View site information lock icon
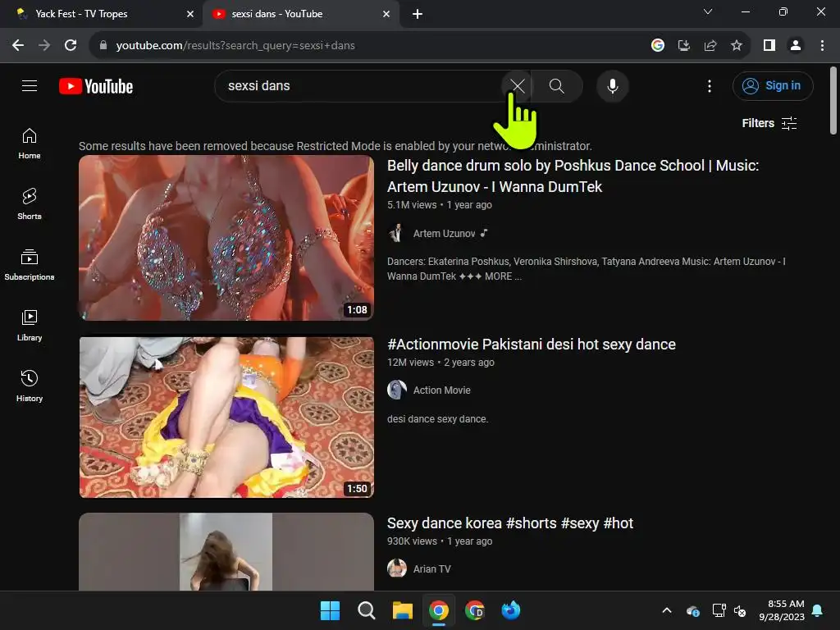The image size is (840, 630). click(103, 46)
